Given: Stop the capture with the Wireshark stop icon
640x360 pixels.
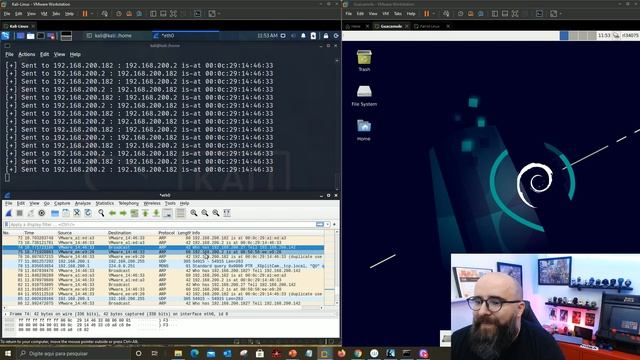Looking at the screenshot, I should (20, 213).
